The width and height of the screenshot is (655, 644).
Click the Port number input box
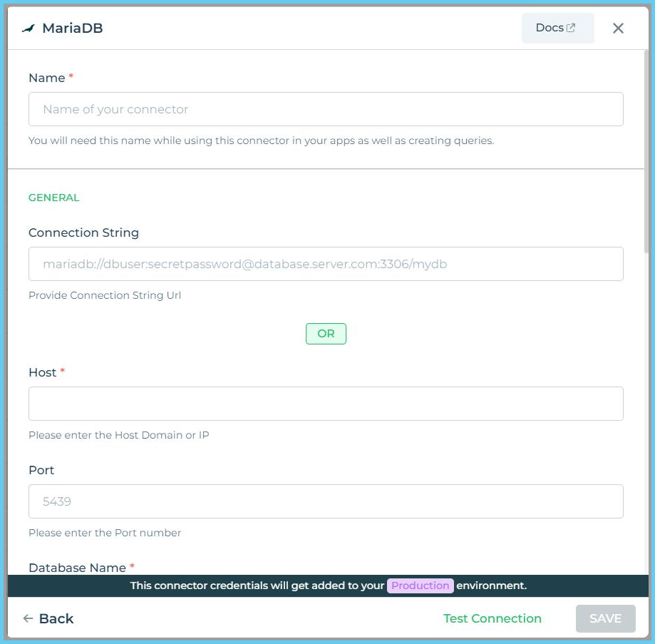(326, 501)
